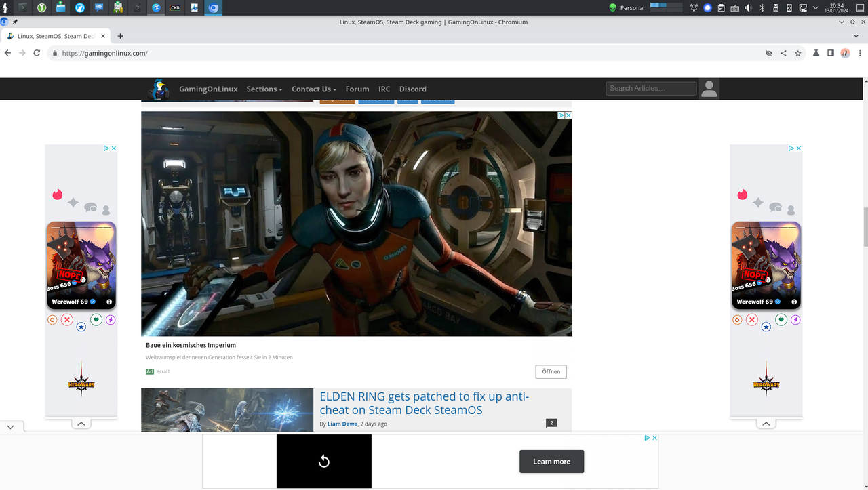This screenshot has height=490, width=868.
Task: Replay the bottom banner ad video
Action: pos(324,462)
